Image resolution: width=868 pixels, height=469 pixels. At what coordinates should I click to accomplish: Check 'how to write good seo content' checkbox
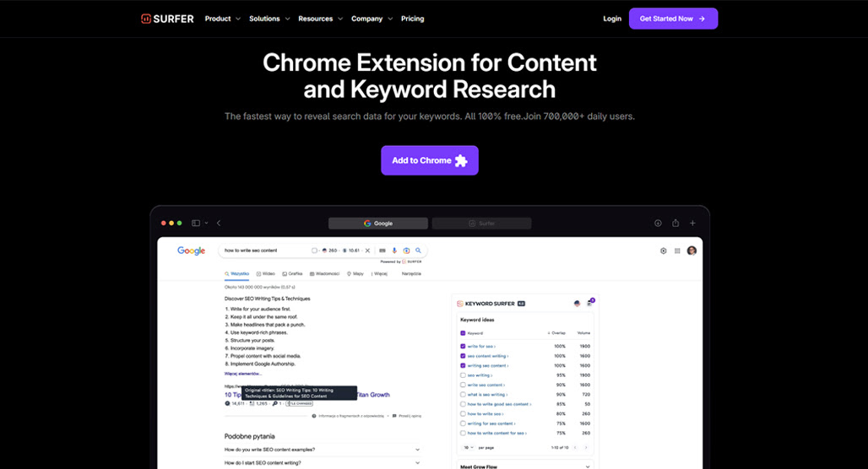[x=463, y=404]
